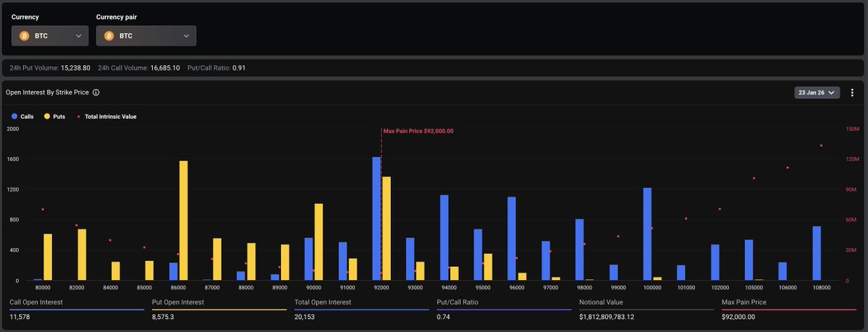Open the 23 Jan 26 expiry date dropdown
This screenshot has height=332, width=868.
coord(818,93)
